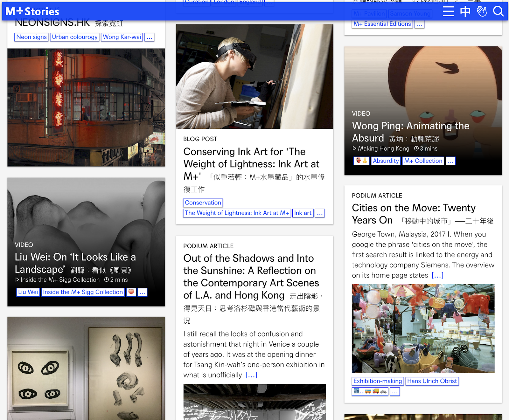
Task: Expand more tags on NEONSIGNS.HK card
Action: pyautogui.click(x=150, y=37)
